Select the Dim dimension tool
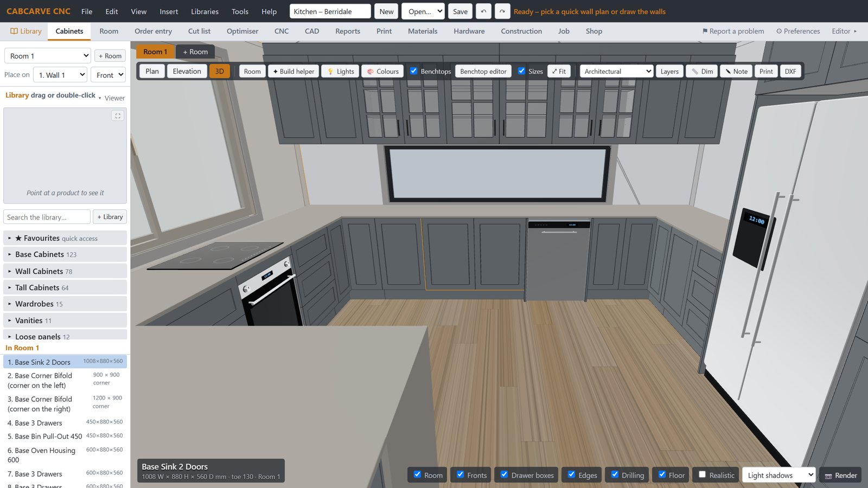This screenshot has height=488, width=868. 702,71
